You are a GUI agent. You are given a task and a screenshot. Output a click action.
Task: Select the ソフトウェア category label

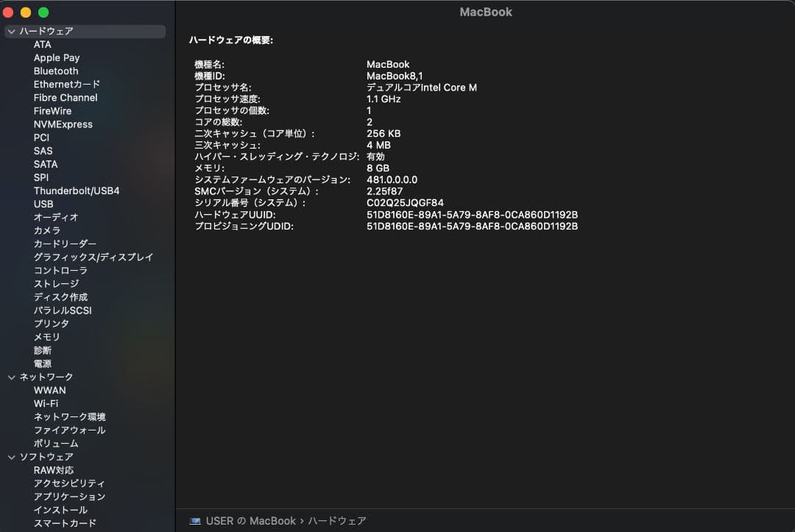click(46, 456)
